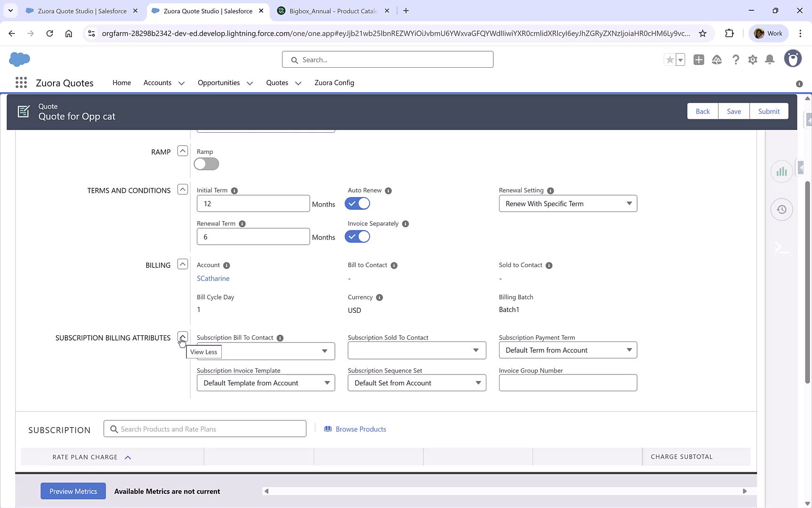Click the favorites star icon
The height and width of the screenshot is (508, 812).
[670, 60]
